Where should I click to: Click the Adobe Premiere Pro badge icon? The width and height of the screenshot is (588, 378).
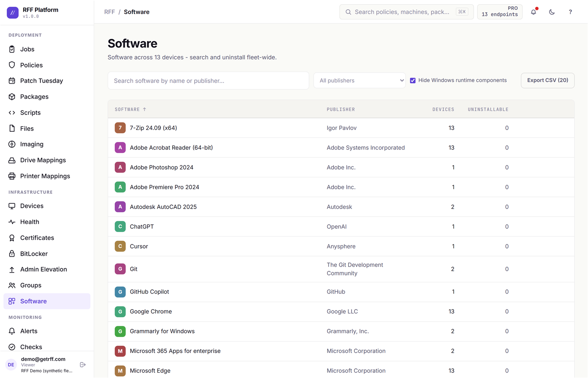[x=120, y=187]
